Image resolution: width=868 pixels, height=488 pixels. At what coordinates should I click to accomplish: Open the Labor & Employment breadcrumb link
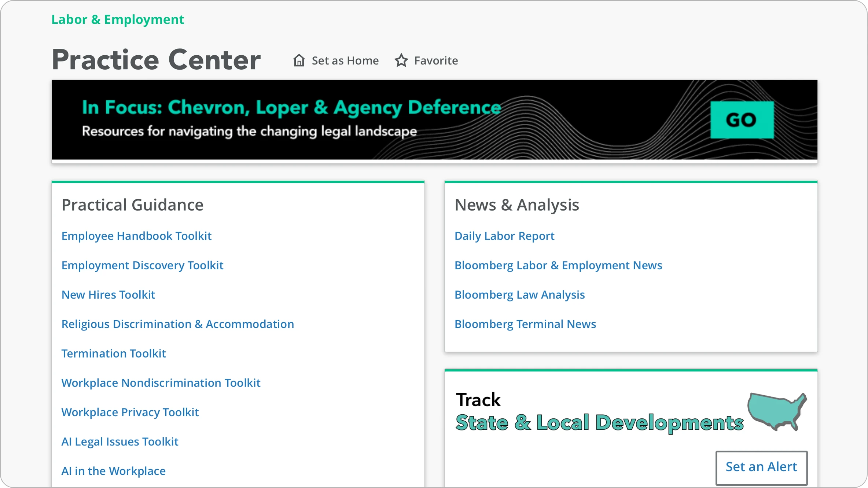click(118, 19)
